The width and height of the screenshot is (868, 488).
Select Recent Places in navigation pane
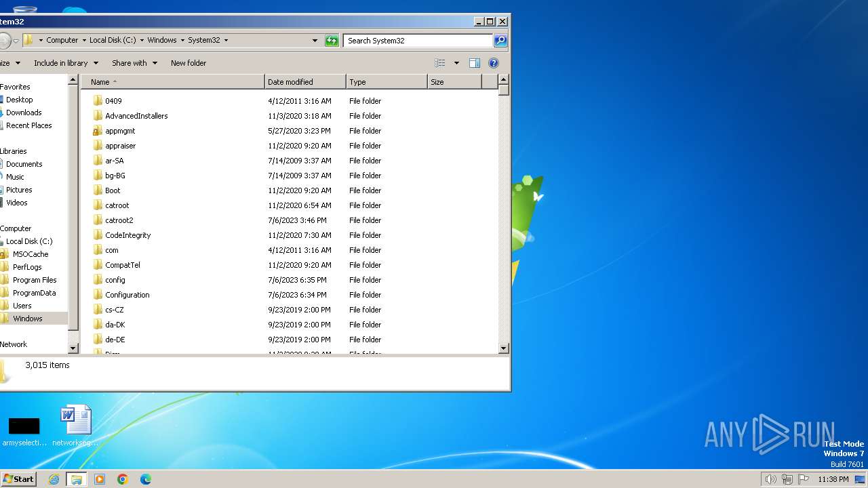tap(28, 125)
